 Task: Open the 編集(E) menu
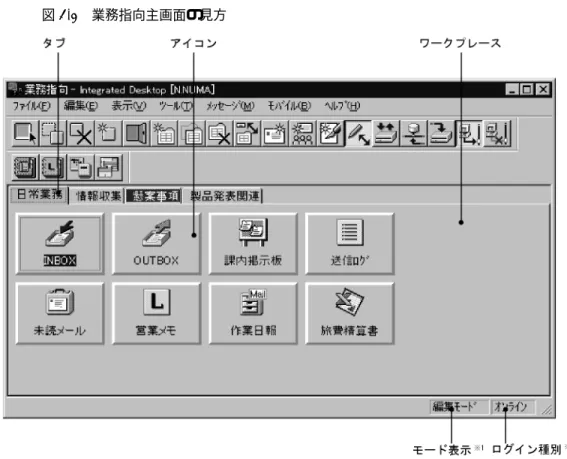click(x=81, y=106)
